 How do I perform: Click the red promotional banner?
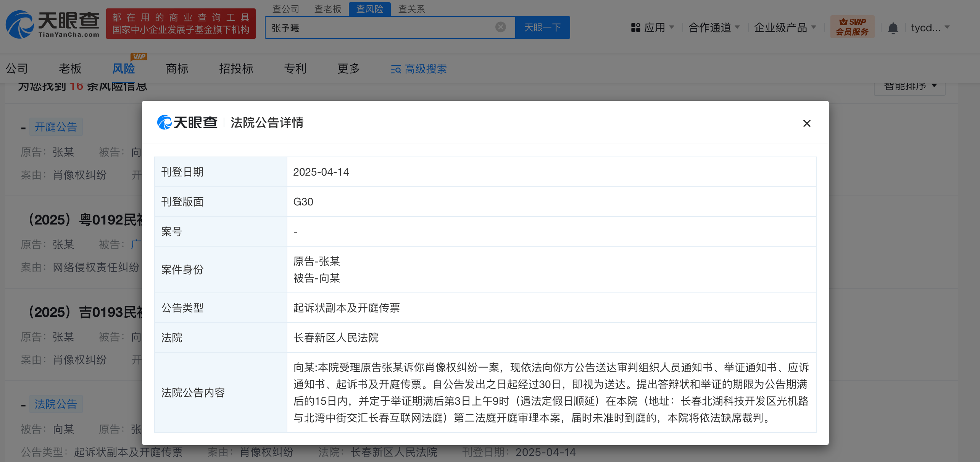coord(181,24)
